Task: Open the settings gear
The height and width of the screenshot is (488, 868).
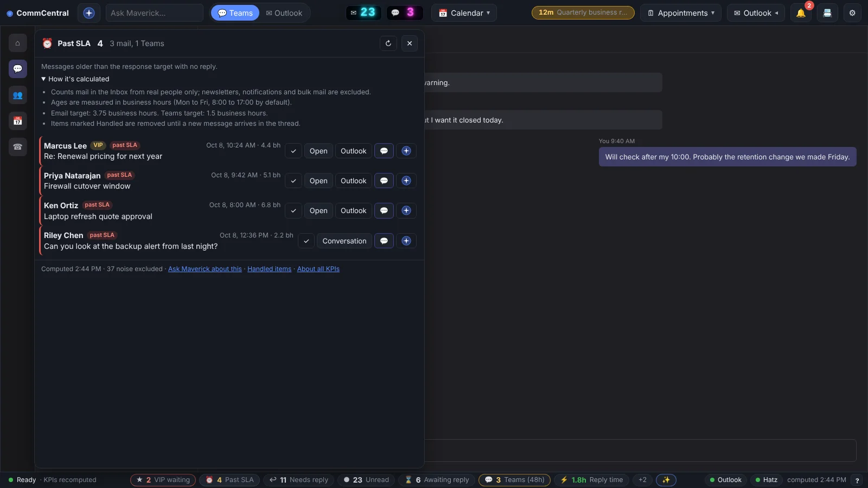Action: pos(852,13)
